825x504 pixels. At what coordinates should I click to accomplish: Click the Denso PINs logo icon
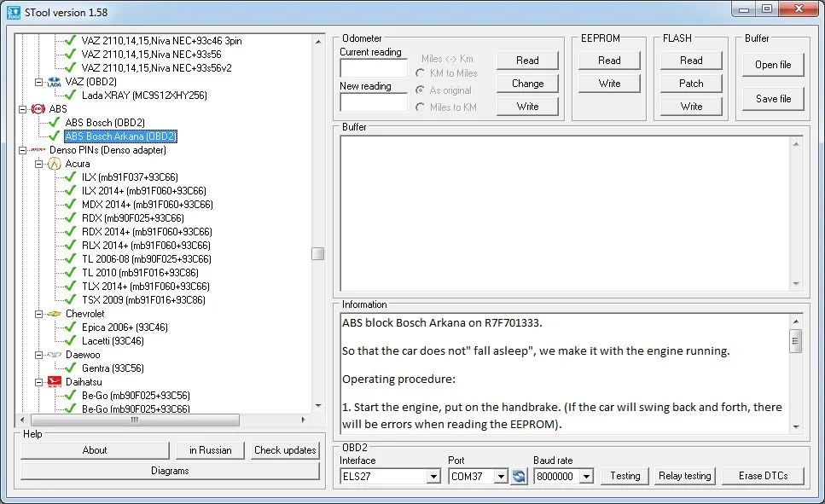point(38,150)
